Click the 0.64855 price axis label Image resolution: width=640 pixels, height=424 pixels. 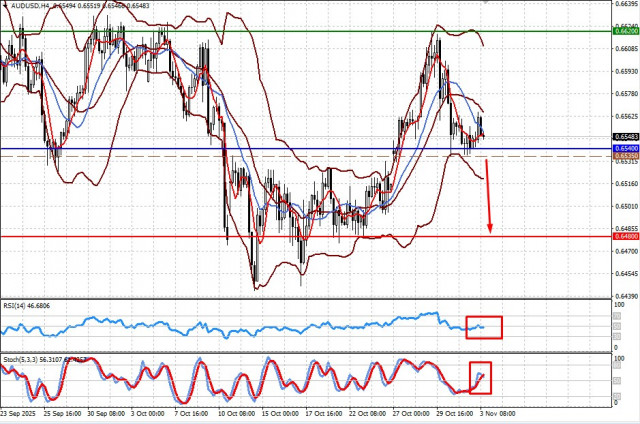coord(627,229)
